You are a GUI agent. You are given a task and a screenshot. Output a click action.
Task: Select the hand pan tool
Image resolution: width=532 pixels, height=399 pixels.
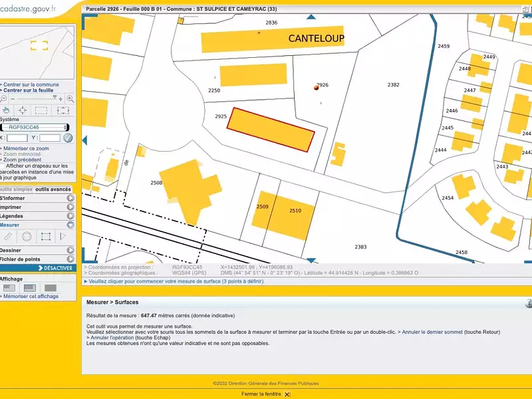6,110
